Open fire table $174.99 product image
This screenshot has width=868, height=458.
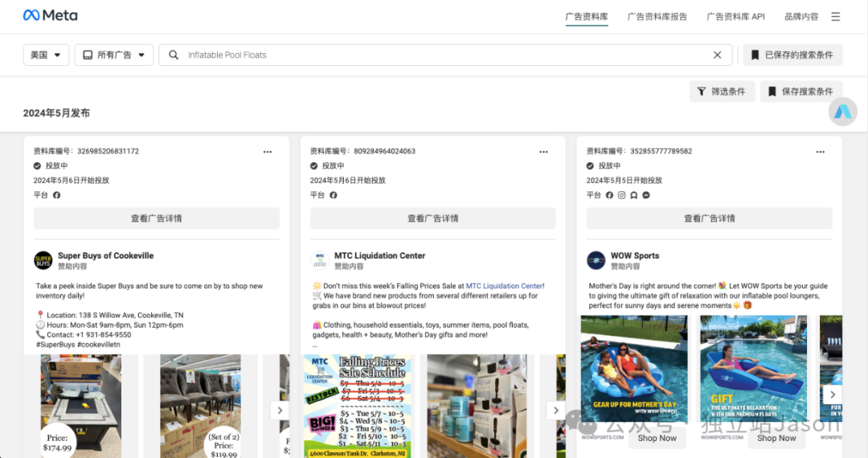pyautogui.click(x=81, y=406)
